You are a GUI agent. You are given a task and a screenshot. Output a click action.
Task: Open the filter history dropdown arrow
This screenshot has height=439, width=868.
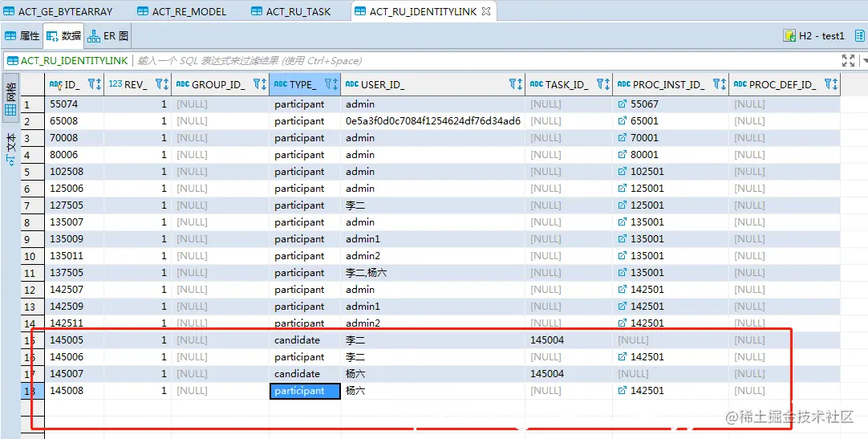pos(864,61)
